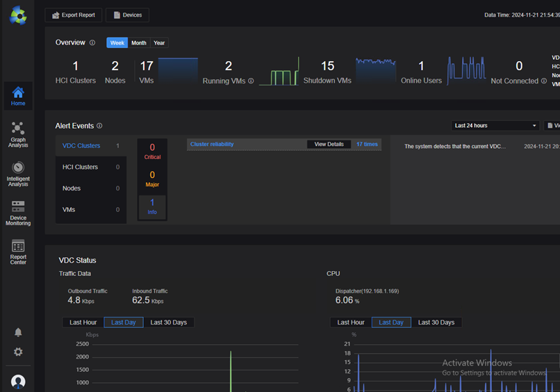Click the notifications bell icon

click(18, 332)
